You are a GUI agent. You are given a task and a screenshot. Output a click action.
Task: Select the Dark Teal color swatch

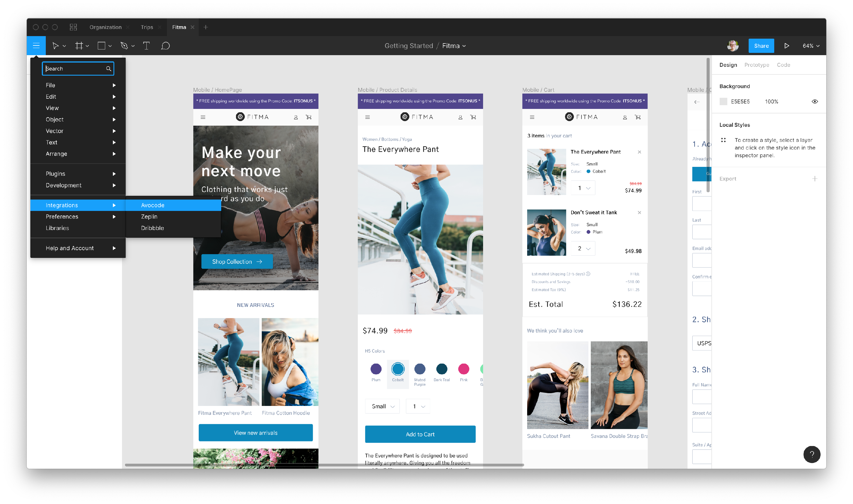(x=441, y=369)
